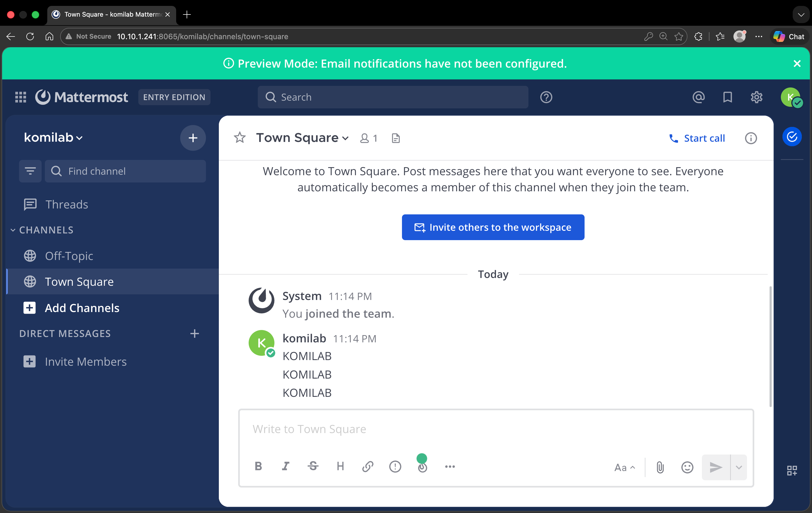Screen dimensions: 812x513
Task: Open the channel files icon in header
Action: pos(396,138)
